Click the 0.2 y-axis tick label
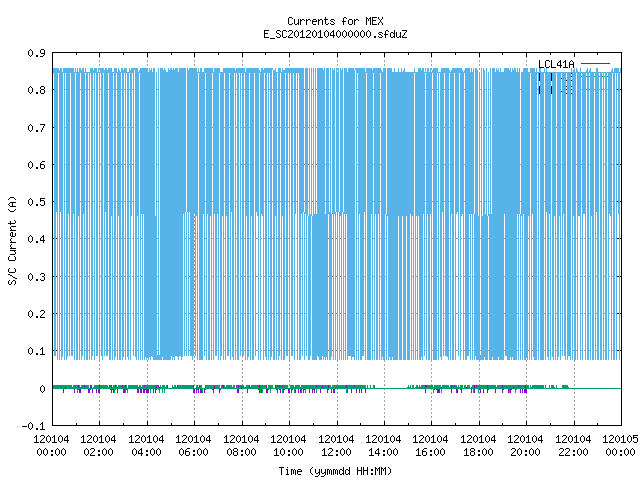The width and height of the screenshot is (640, 480). (36, 314)
